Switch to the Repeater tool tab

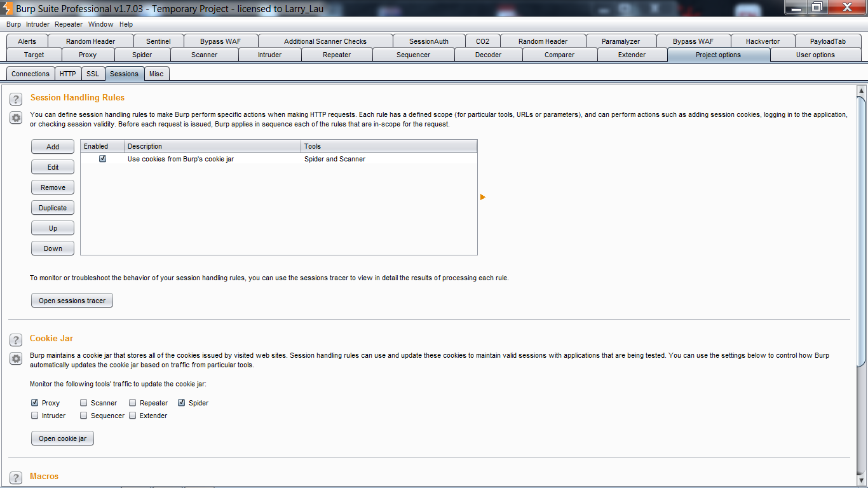pyautogui.click(x=337, y=55)
